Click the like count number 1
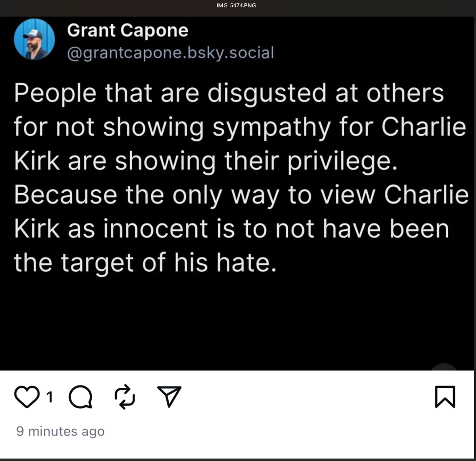This screenshot has width=476, height=461. point(49,398)
